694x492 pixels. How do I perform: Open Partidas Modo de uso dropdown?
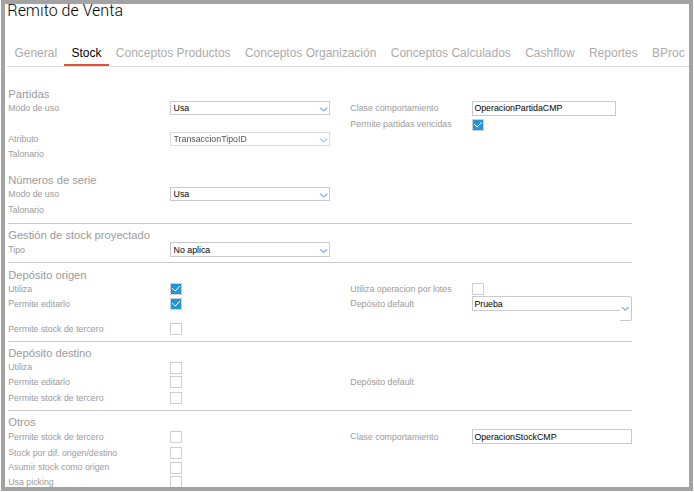pos(250,109)
